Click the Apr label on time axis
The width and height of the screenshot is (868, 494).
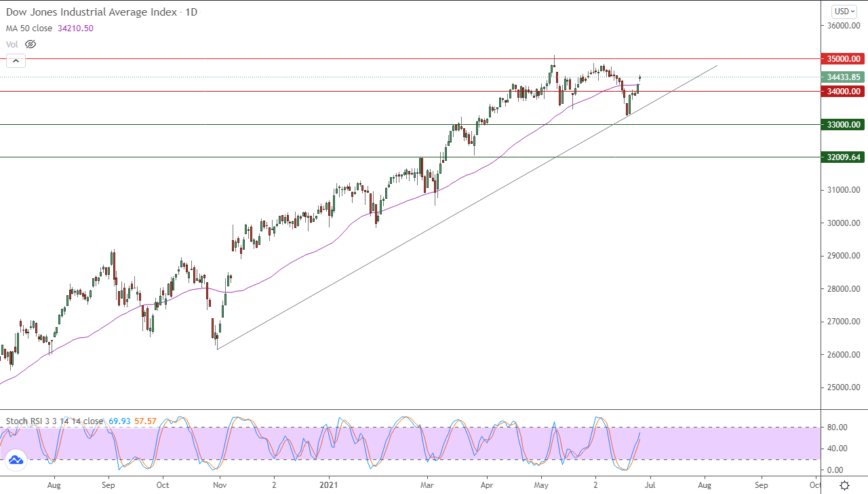coord(486,486)
